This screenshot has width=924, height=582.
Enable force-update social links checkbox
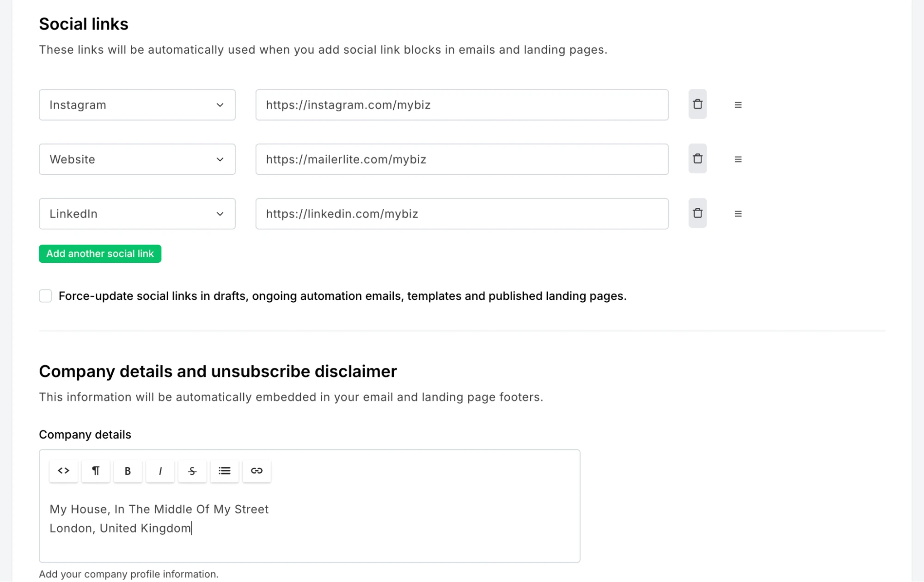pos(45,296)
